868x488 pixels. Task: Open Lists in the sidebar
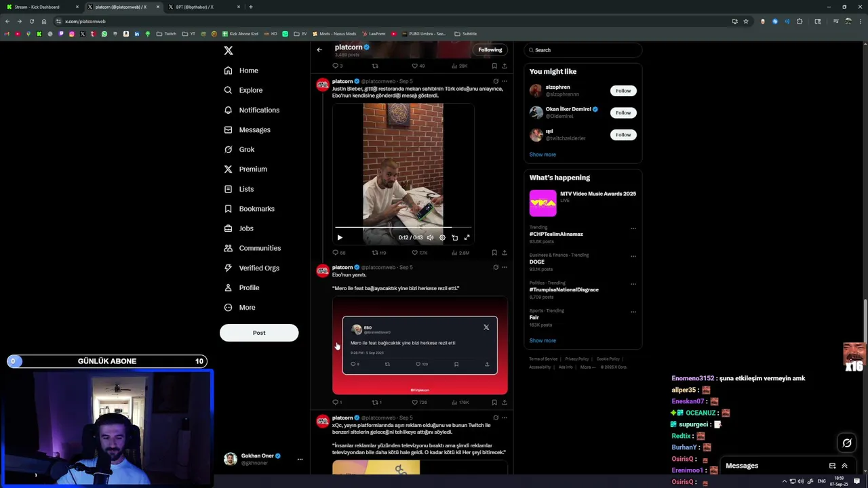[x=239, y=189]
